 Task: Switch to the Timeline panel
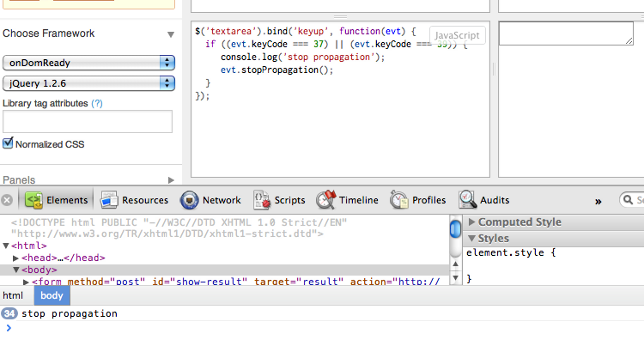pyautogui.click(x=348, y=200)
